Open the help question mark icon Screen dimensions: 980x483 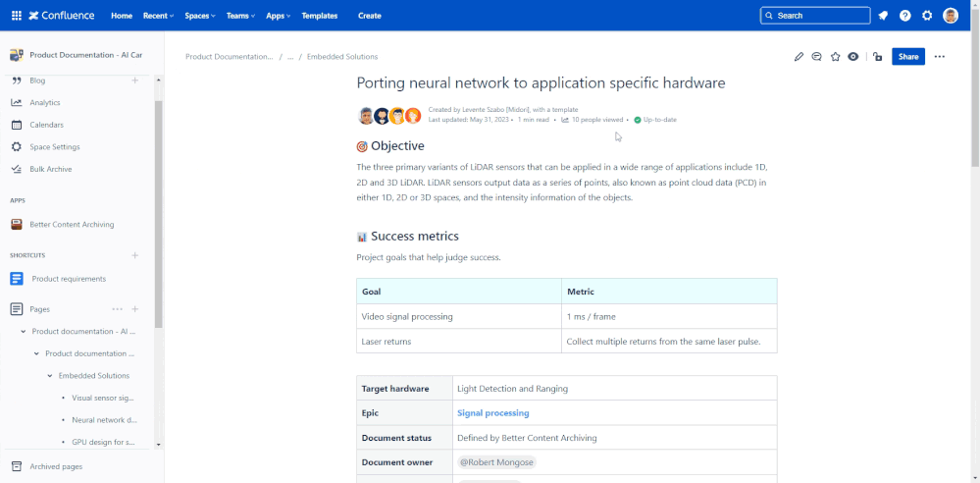coord(905,16)
